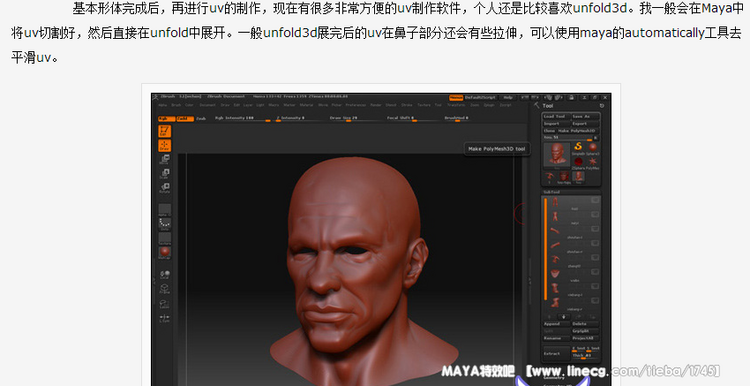Open the Stroke type dots picker
This screenshot has width=750, height=386.
pos(165,224)
